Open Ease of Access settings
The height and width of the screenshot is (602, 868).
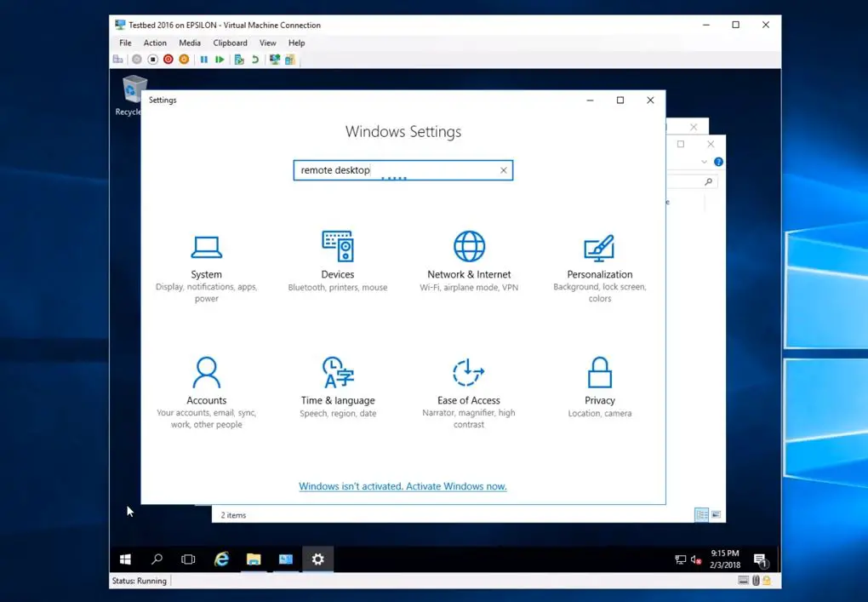(x=469, y=393)
